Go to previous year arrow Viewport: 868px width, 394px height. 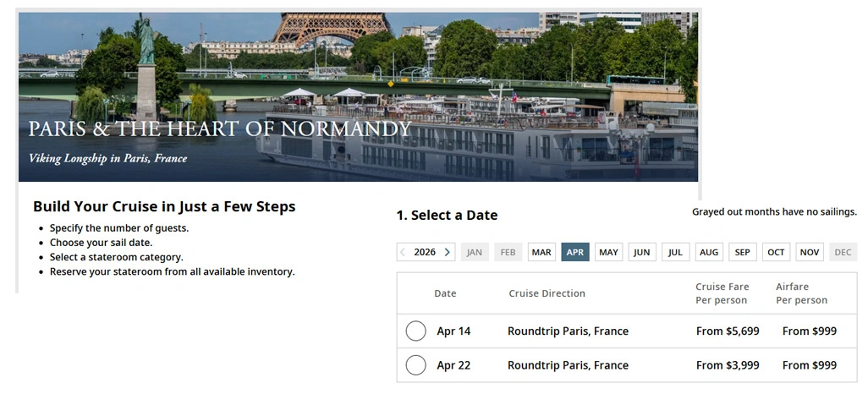[403, 252]
